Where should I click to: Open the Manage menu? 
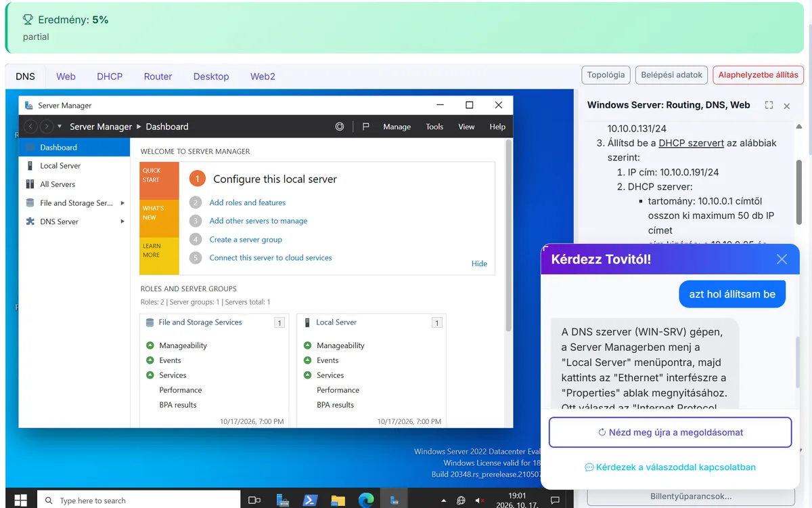tap(397, 127)
